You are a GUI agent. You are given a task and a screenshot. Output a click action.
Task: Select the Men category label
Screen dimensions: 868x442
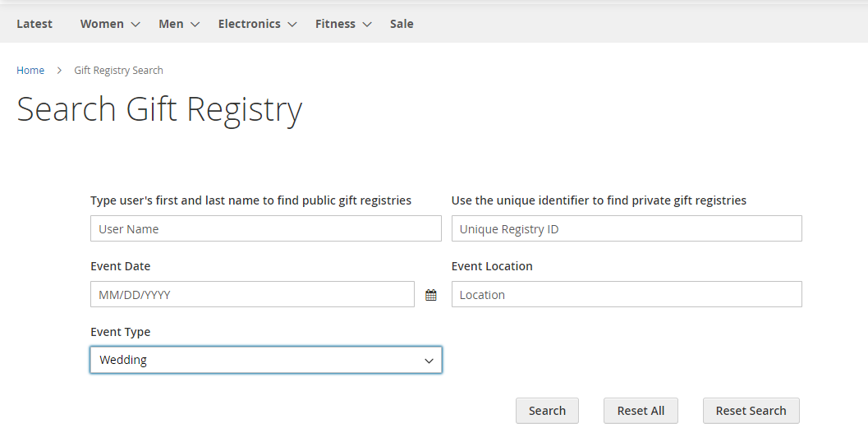tap(171, 24)
